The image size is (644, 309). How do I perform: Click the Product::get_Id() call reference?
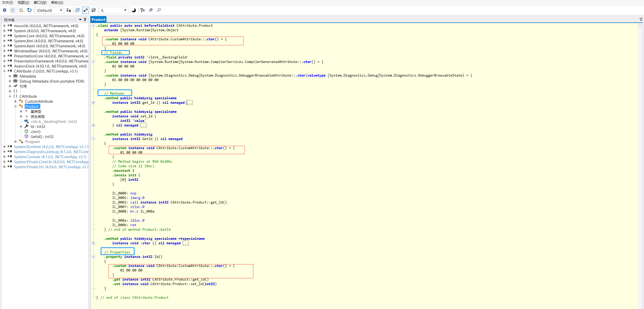(198, 202)
